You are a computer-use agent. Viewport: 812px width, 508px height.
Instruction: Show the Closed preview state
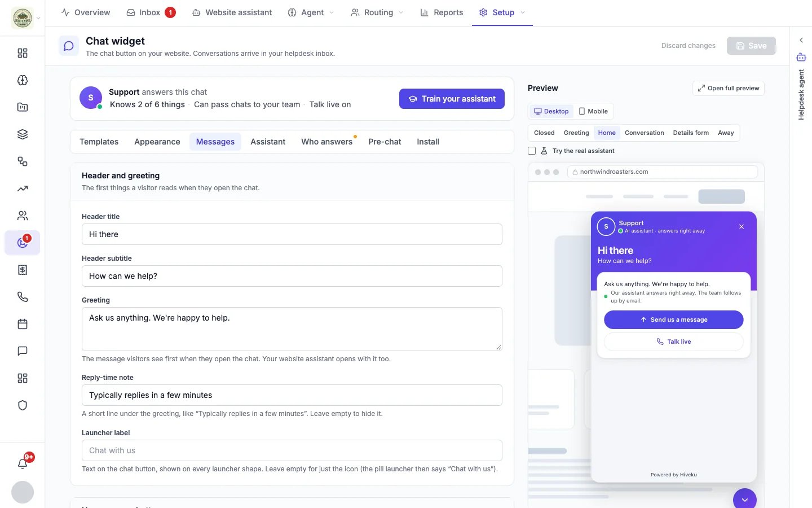pos(544,133)
